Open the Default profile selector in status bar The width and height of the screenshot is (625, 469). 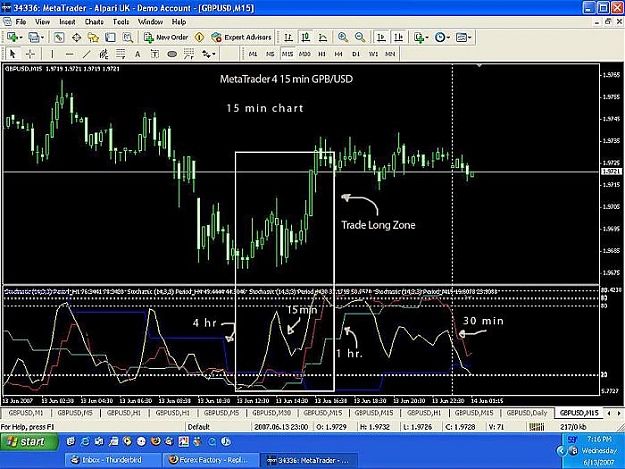[199, 427]
